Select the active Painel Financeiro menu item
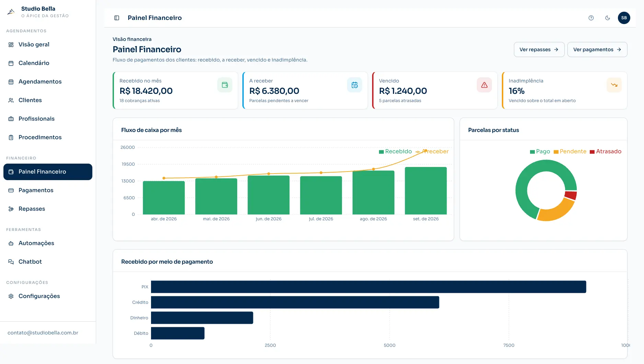The width and height of the screenshot is (644, 364). click(x=48, y=172)
